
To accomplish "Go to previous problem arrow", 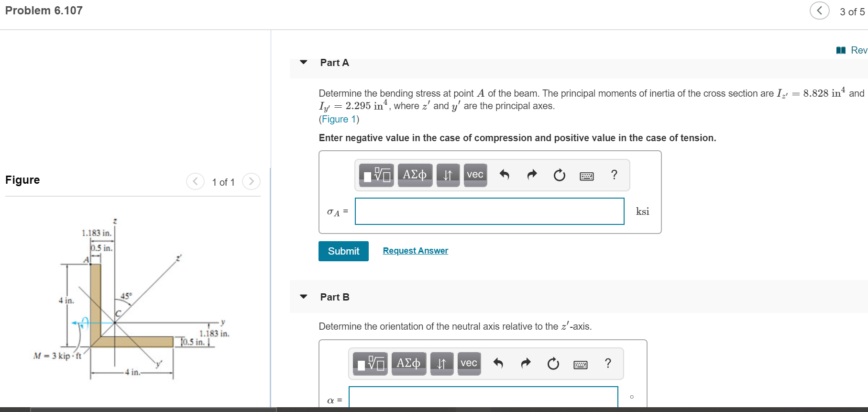I will click(820, 11).
